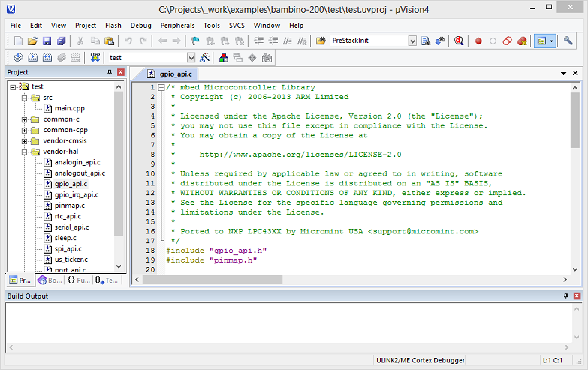Create a new file with the New icon

click(x=18, y=41)
